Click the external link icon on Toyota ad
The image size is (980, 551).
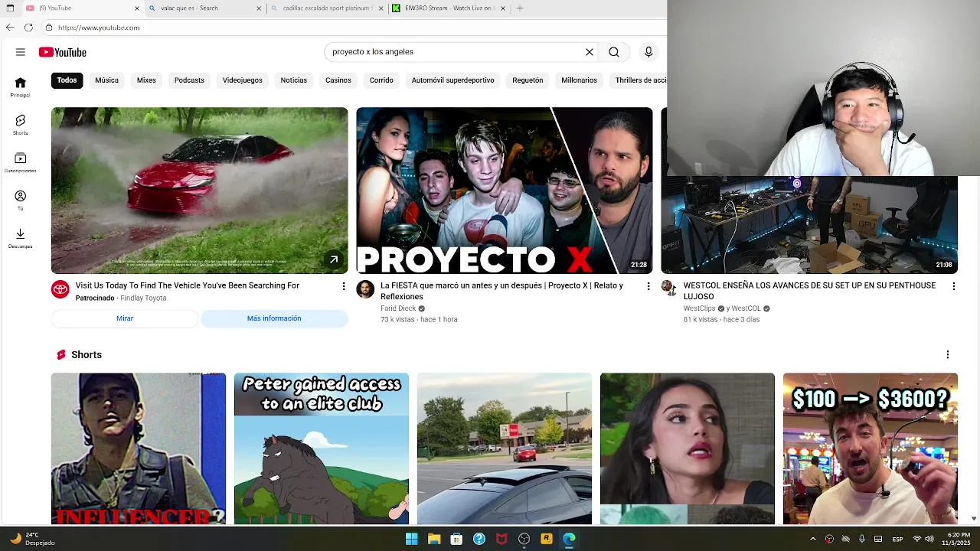(x=334, y=260)
